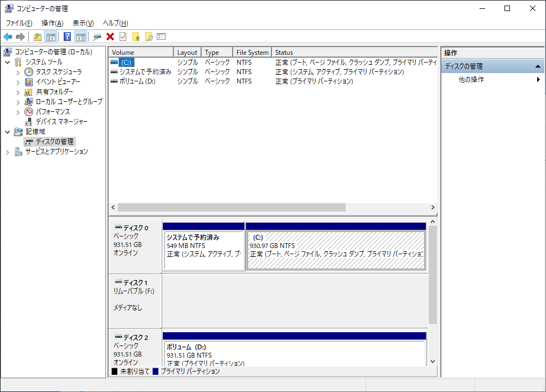Select the パフォーマンス icon in the tree

pyautogui.click(x=29, y=112)
